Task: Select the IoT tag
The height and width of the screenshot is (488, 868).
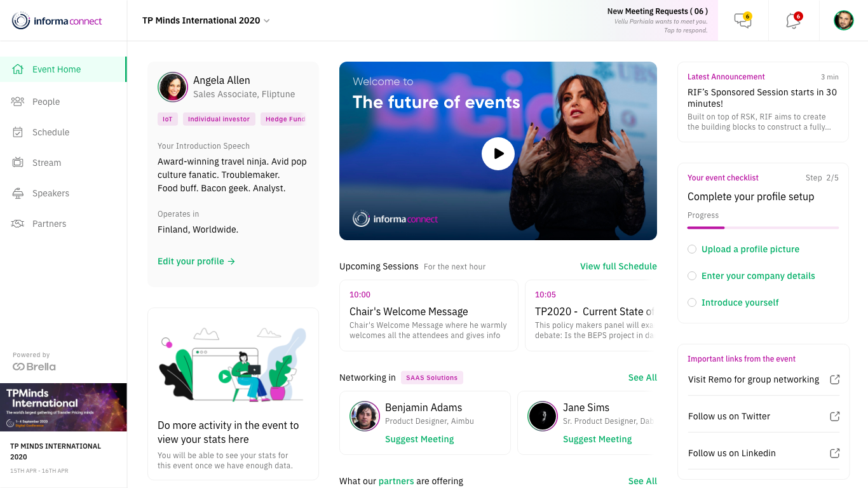Action: point(168,119)
